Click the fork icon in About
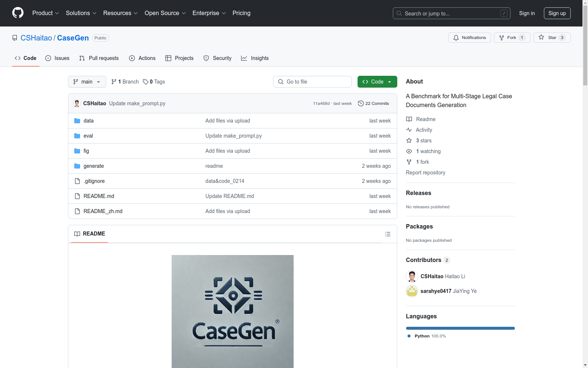The height and width of the screenshot is (368, 588). [x=409, y=162]
